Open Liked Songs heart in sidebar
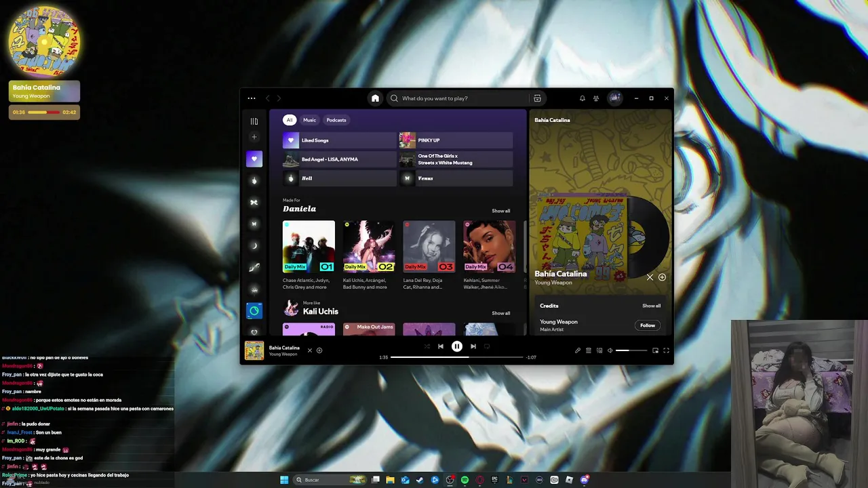The image size is (868, 488). [x=254, y=159]
